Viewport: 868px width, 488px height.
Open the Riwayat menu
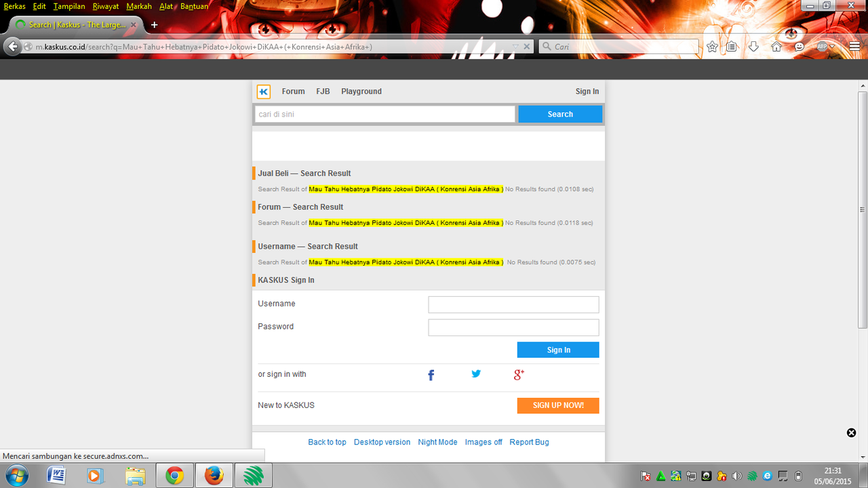[106, 6]
